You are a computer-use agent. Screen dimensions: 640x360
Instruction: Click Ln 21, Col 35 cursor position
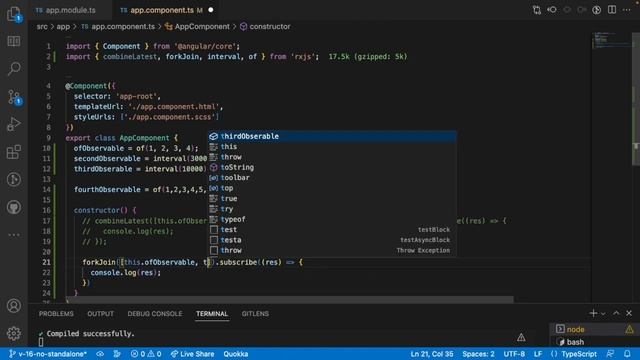point(432,354)
